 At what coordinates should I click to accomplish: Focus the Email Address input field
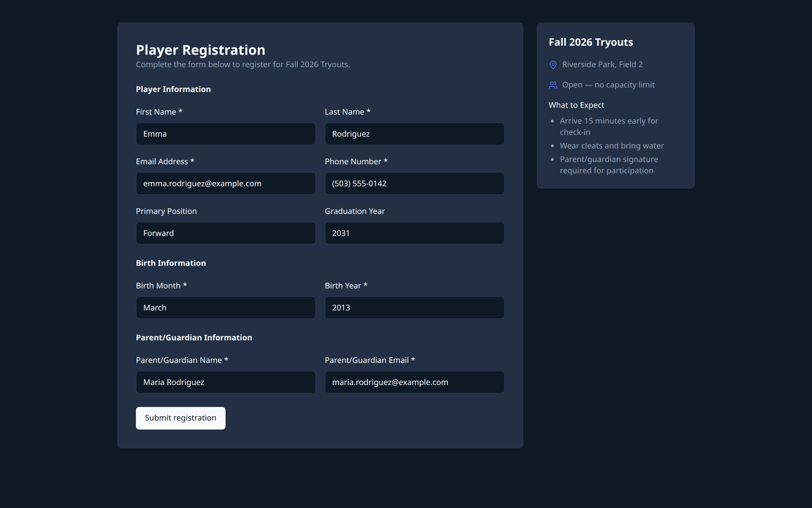[x=226, y=183]
